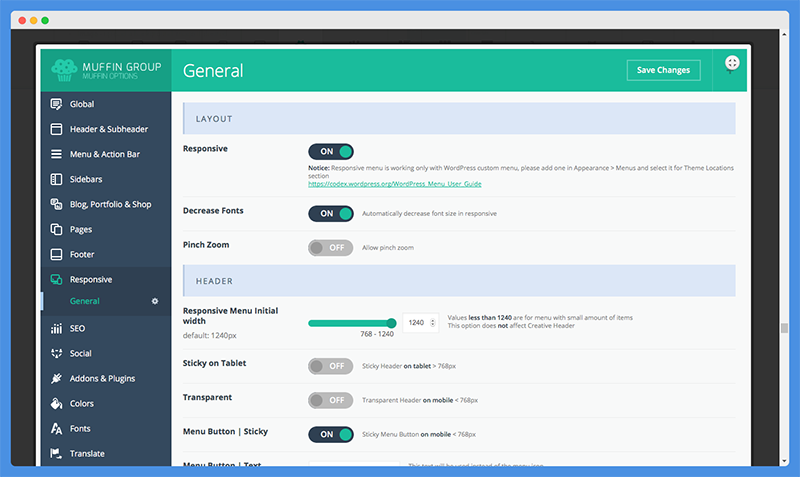Click the Fonts letter icon
The image size is (800, 477).
click(56, 429)
